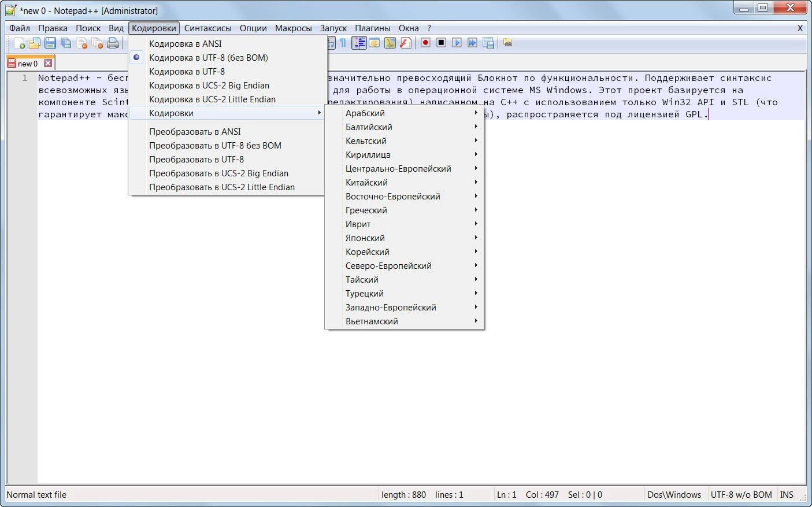Click the Save All icon
Screen dimensions: 812x507
pyautogui.click(x=66, y=43)
